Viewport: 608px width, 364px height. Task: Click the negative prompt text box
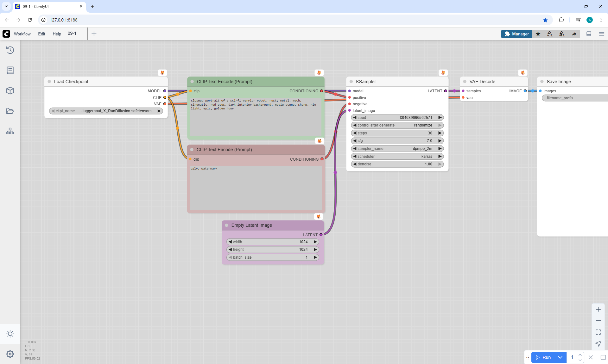[256, 188]
